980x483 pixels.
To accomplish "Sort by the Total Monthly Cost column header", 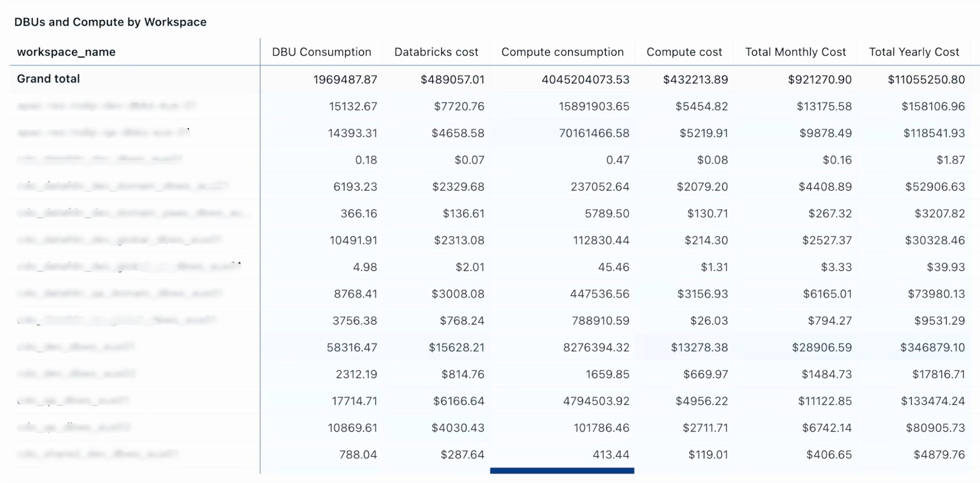I will 795,52.
